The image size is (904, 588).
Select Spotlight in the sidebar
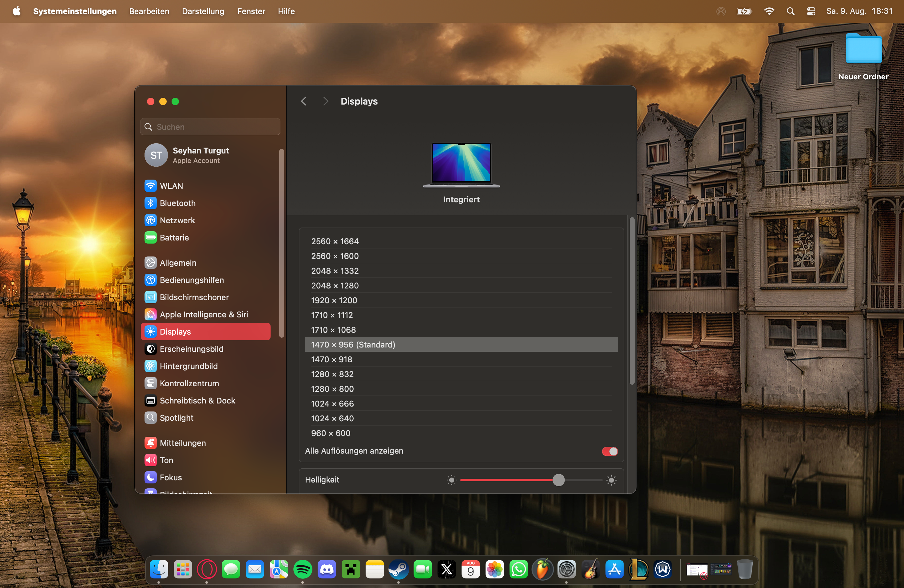pyautogui.click(x=205, y=418)
